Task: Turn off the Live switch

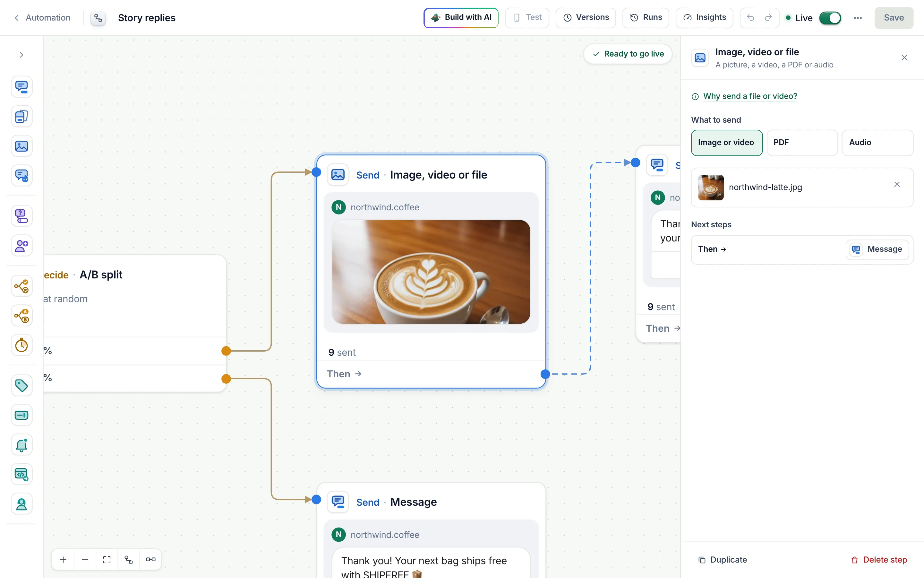Action: 830,18
